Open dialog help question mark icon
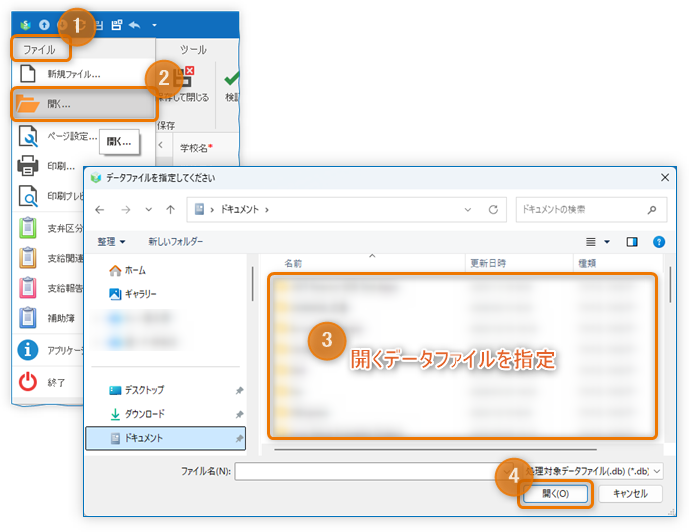 coord(659,242)
